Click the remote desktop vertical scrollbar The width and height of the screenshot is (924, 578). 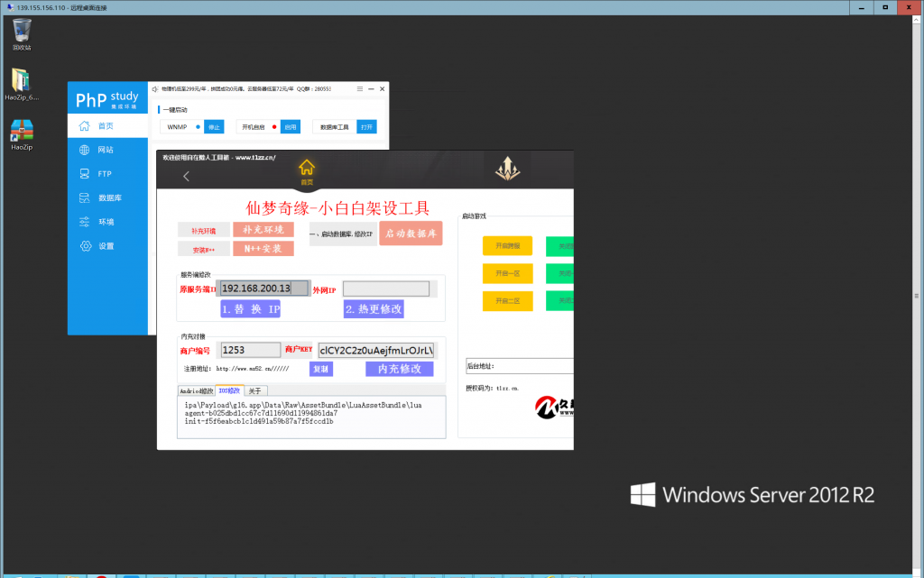point(917,296)
